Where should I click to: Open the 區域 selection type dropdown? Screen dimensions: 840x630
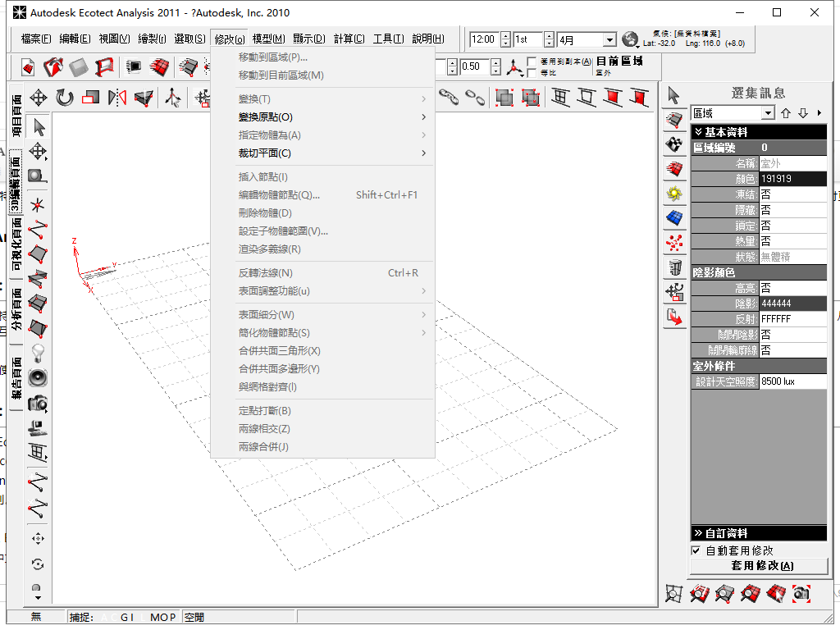tap(769, 112)
